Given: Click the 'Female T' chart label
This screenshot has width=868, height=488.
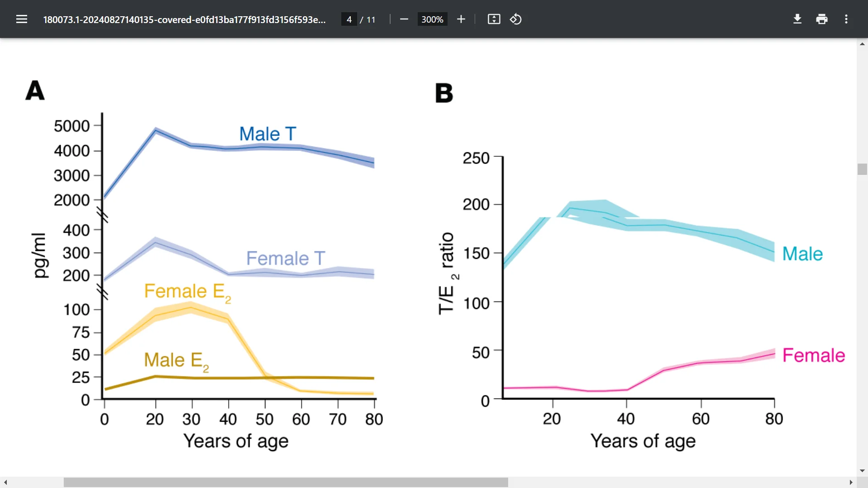Looking at the screenshot, I should click(285, 258).
